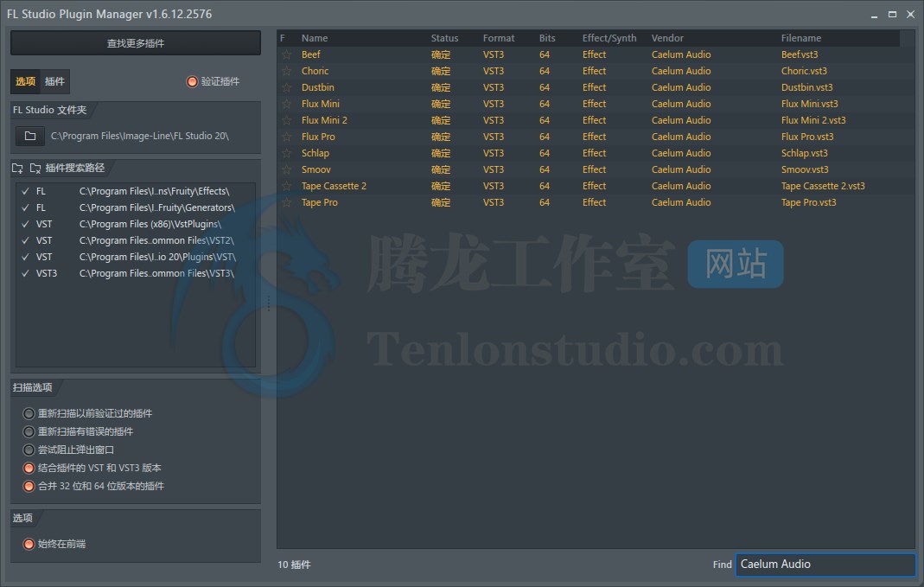Remove plugin search path folder icon

pos(35,168)
